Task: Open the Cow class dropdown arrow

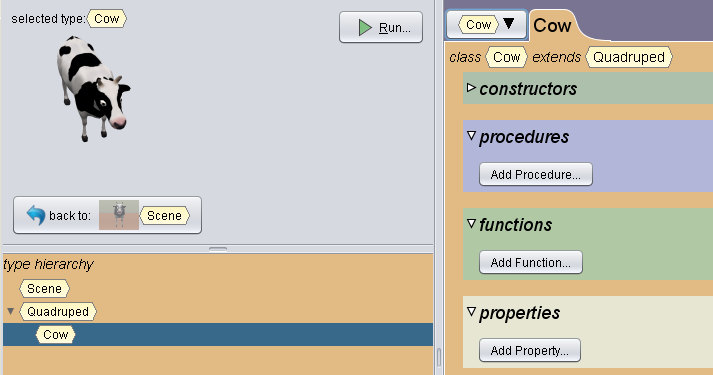Action: (508, 23)
